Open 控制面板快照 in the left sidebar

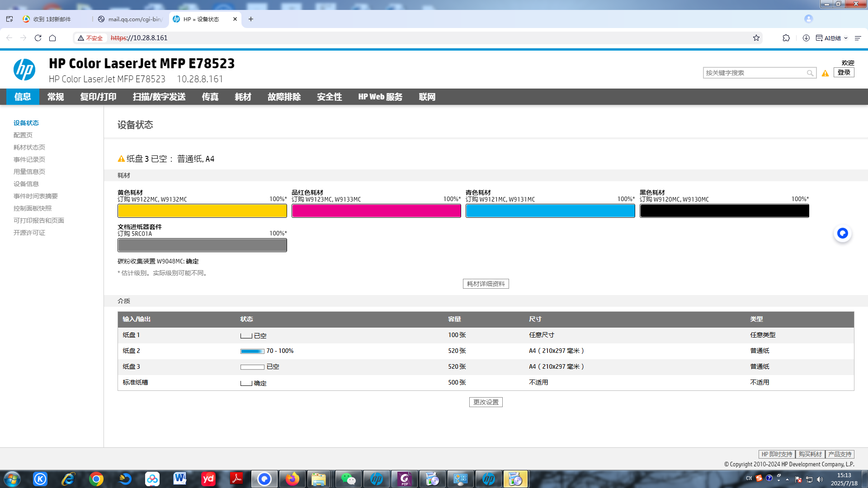pyautogui.click(x=33, y=208)
